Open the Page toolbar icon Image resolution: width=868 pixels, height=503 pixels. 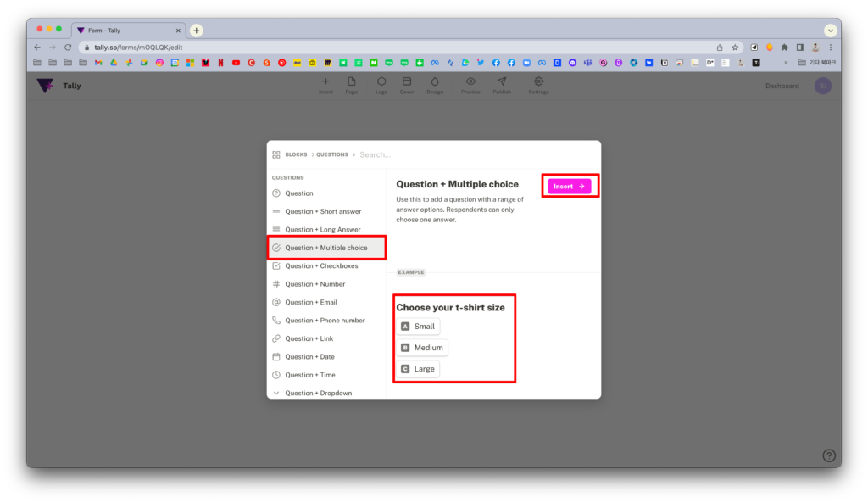(x=351, y=82)
